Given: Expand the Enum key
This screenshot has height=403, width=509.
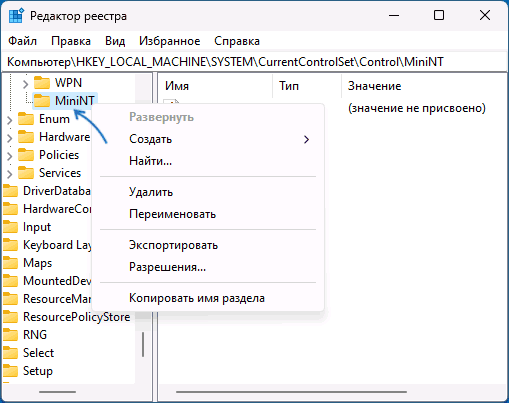Looking at the screenshot, I should (x=10, y=120).
